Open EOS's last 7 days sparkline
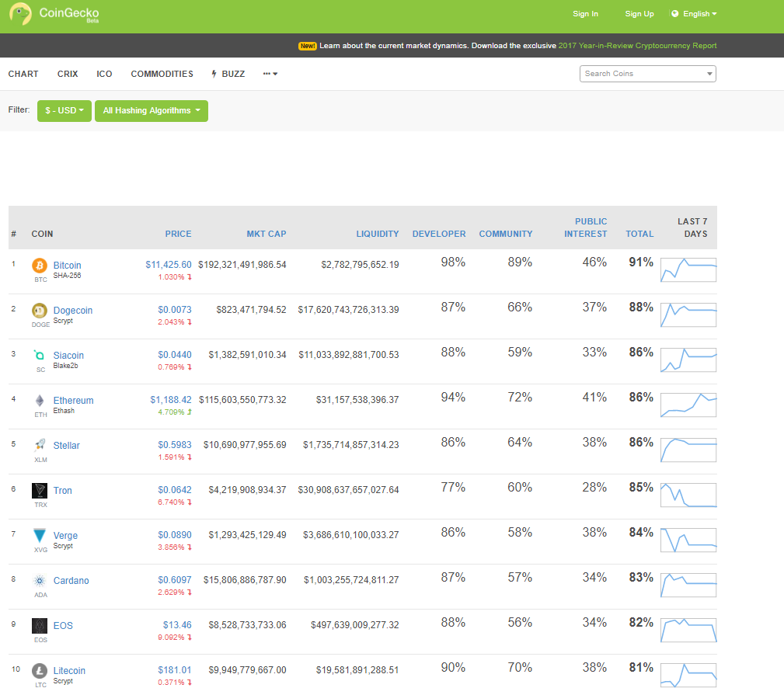This screenshot has height=695, width=784. tap(688, 630)
